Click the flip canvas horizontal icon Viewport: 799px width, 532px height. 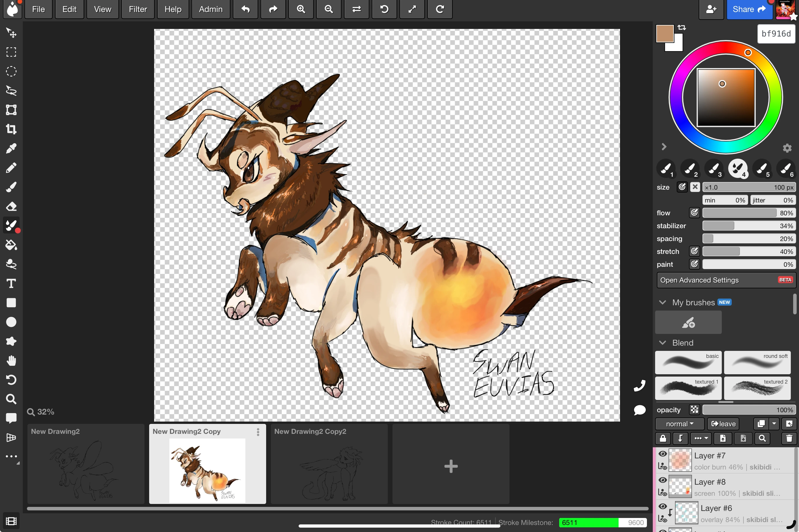tap(356, 9)
